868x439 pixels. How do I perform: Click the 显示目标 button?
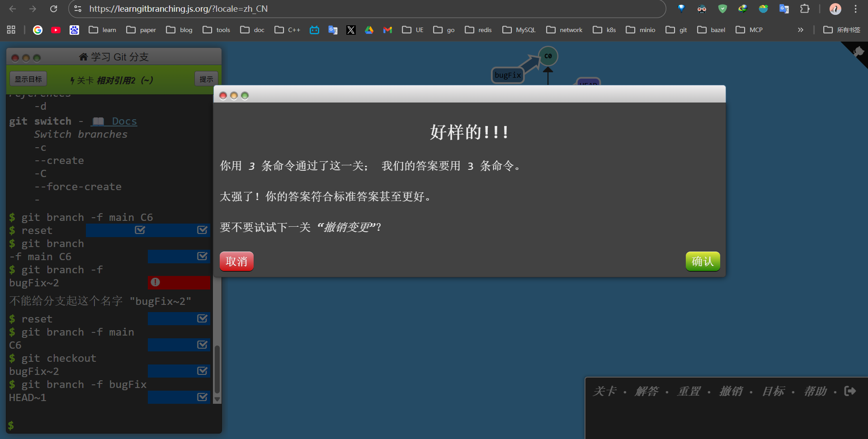pyautogui.click(x=28, y=79)
